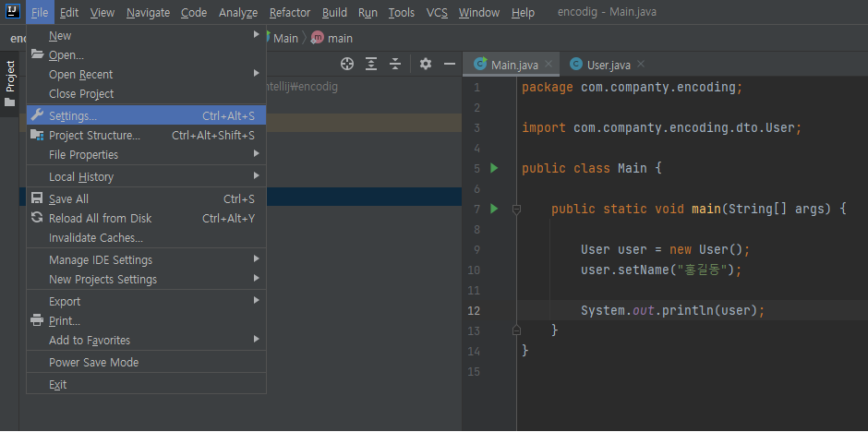The image size is (868, 432).
Task: Click the Main breadcrumb in navigation bar
Action: pyautogui.click(x=285, y=38)
